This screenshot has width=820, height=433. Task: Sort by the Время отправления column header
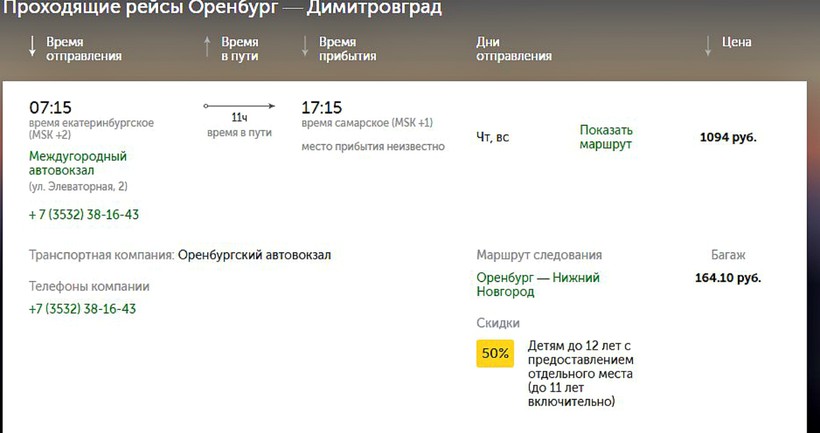(83, 49)
